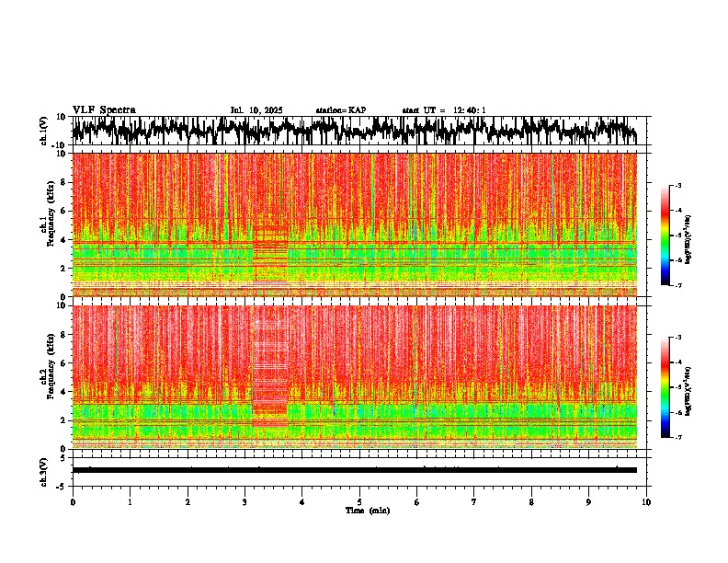Click the ch.2 colorbar log(PSD) label
Image resolution: width=728 pixels, height=563 pixels.
coord(688,390)
